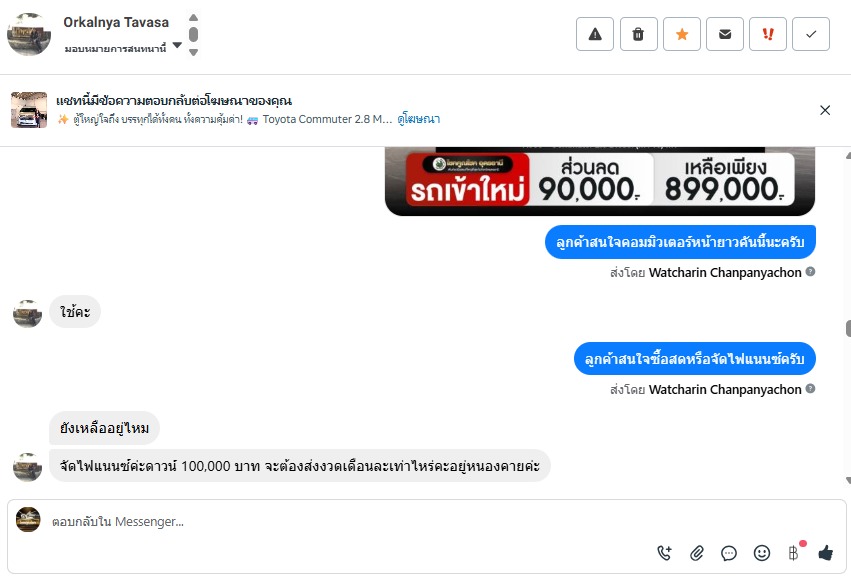Open payment request baht icon

click(x=794, y=553)
